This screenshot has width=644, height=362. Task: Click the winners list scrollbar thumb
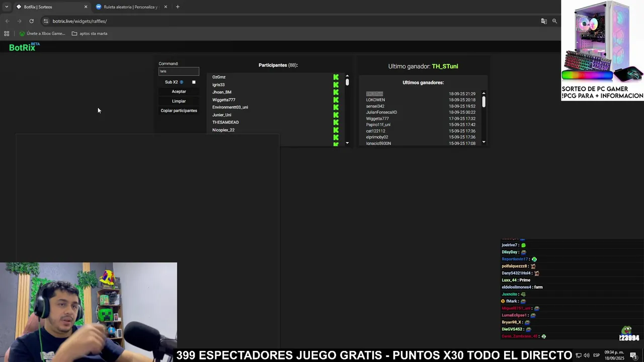[484, 102]
